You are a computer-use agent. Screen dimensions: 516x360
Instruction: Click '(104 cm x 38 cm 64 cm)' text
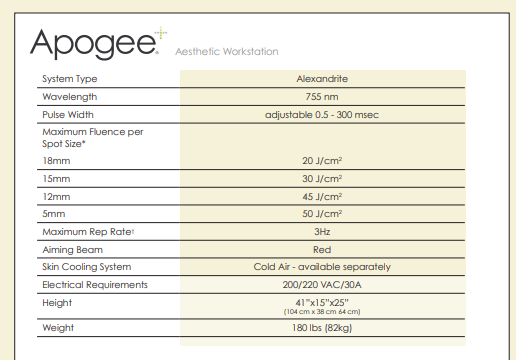322,312
